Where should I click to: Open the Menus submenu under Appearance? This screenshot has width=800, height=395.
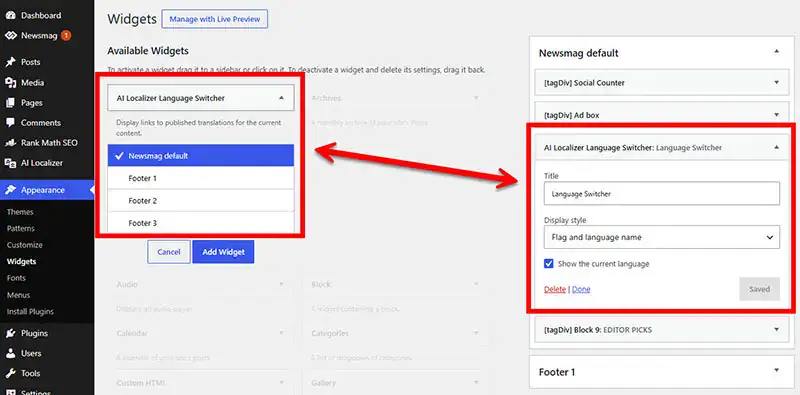pos(18,295)
